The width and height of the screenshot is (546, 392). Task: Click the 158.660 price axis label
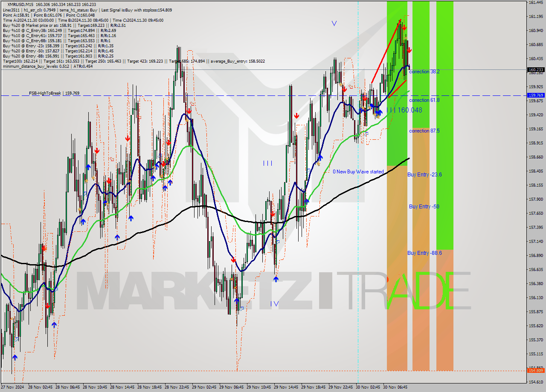click(x=536, y=157)
